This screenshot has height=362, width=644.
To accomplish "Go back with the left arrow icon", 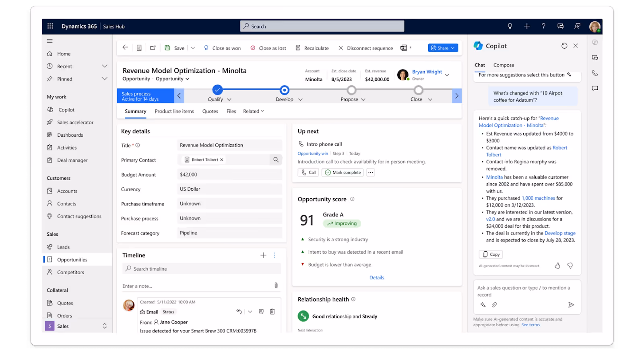I will coord(125,47).
